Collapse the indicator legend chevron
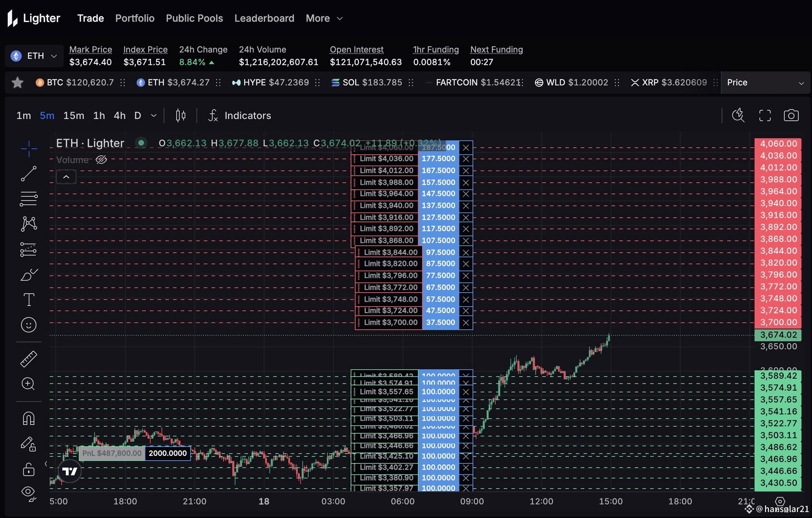 pos(66,177)
